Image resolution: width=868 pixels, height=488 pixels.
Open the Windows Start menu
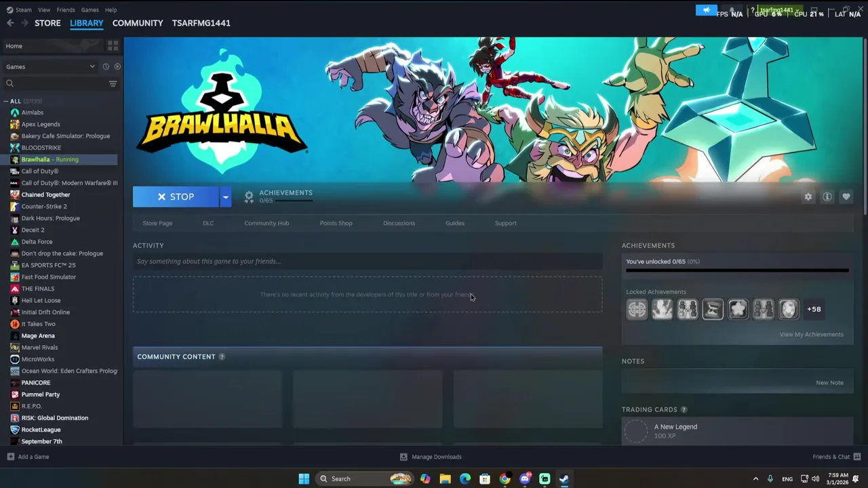(304, 479)
